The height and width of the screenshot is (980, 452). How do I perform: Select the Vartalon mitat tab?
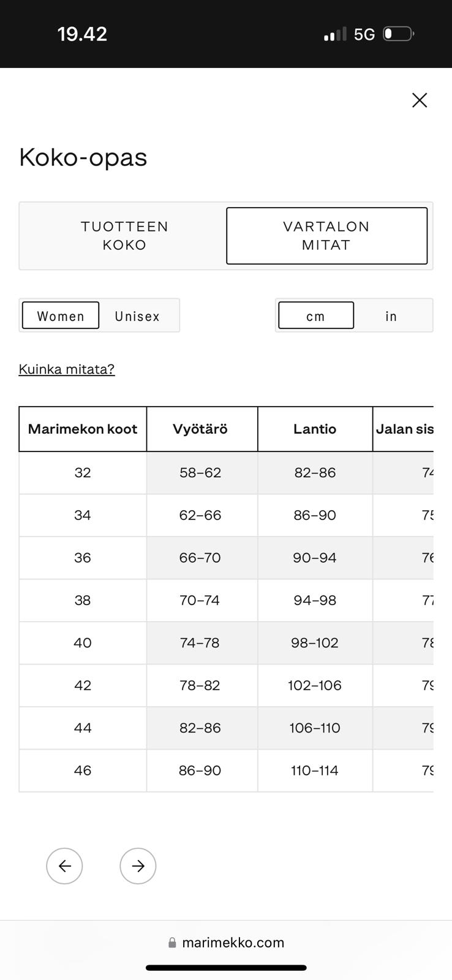click(x=326, y=236)
